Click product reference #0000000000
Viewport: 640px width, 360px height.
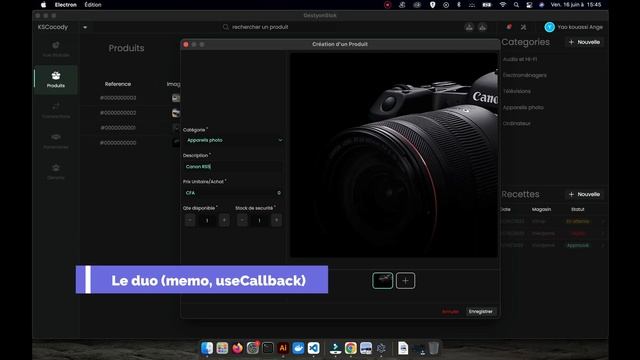(118, 143)
